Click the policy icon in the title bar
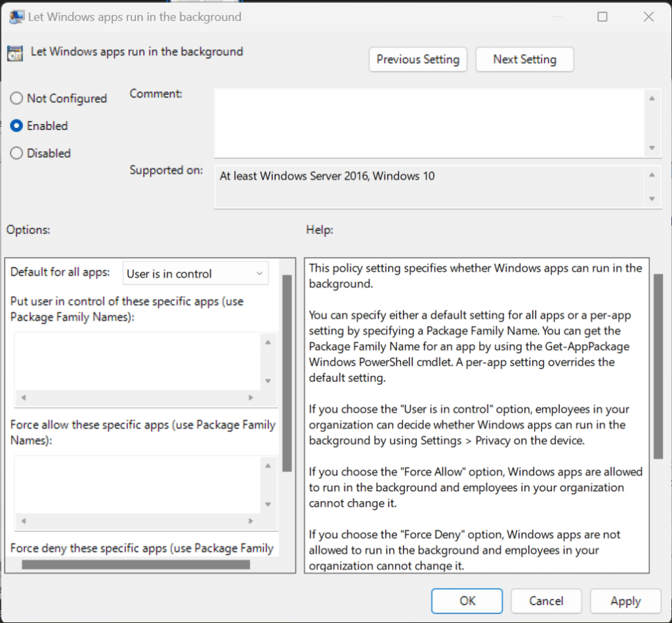 pyautogui.click(x=16, y=16)
